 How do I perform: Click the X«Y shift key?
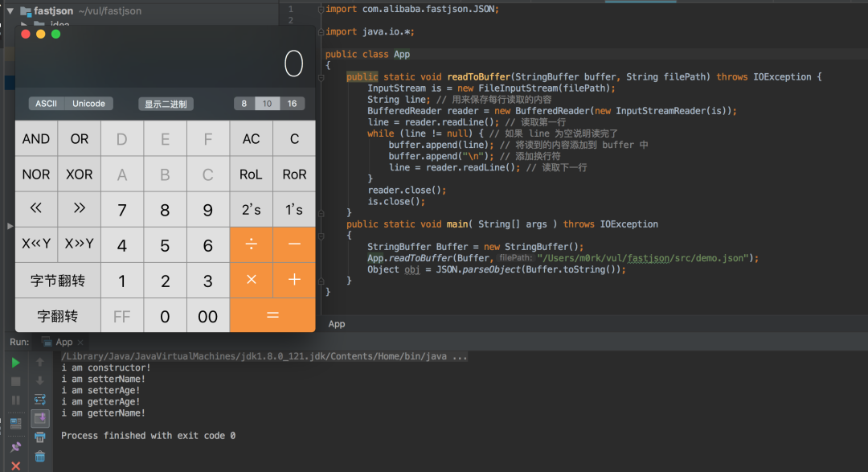(36, 244)
